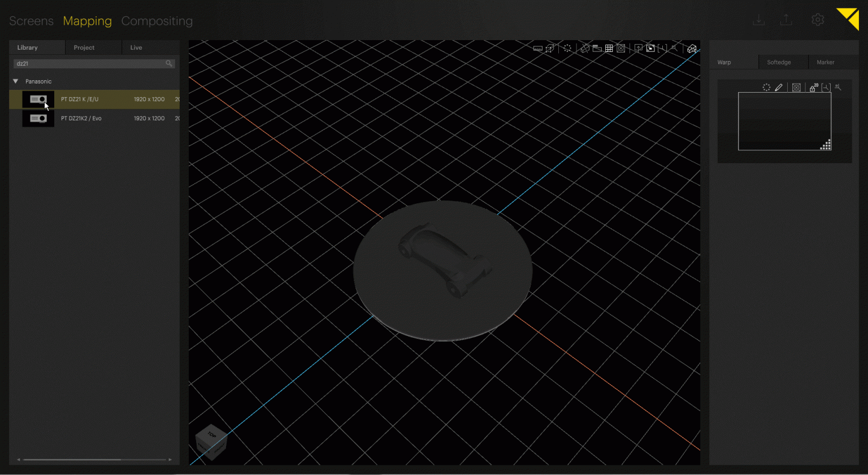This screenshot has height=475, width=868.
Task: Click the dotted circle icon in viewport toolbar
Action: pos(567,49)
